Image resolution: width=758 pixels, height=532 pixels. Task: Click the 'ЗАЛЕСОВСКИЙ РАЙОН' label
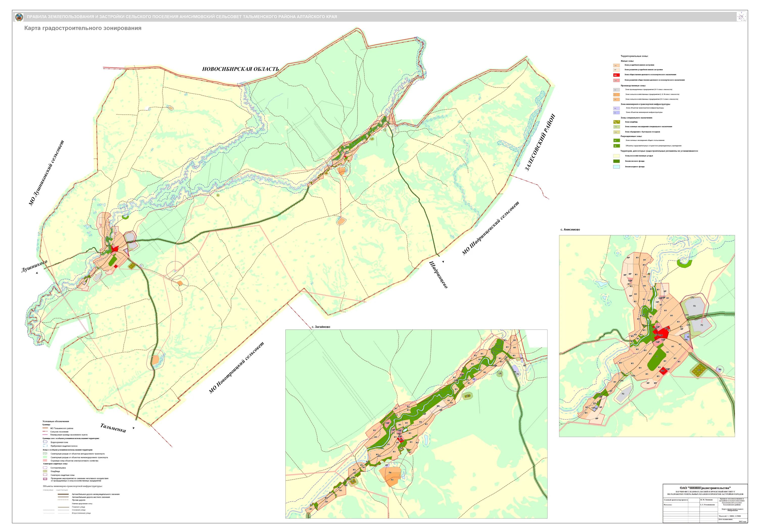540,142
